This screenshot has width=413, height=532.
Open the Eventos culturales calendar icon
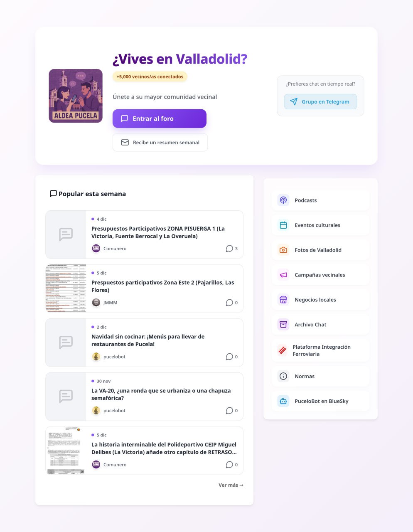(x=283, y=225)
